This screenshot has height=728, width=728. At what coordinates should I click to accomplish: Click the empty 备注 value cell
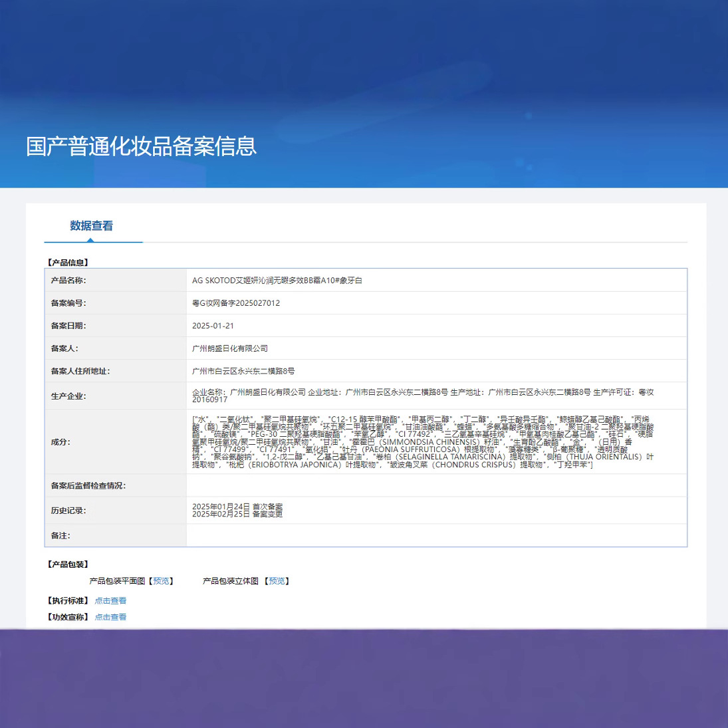pos(436,535)
